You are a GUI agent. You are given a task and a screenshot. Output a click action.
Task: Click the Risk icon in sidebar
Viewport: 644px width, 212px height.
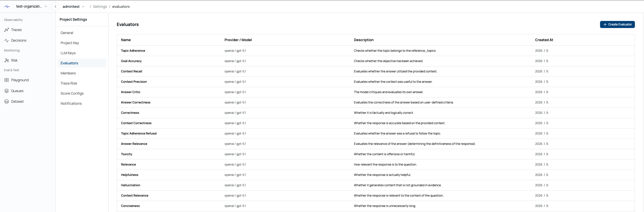click(7, 60)
